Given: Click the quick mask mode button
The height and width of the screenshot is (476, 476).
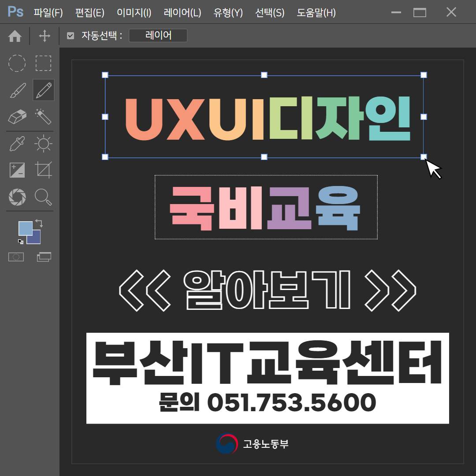Looking at the screenshot, I should coord(16,257).
